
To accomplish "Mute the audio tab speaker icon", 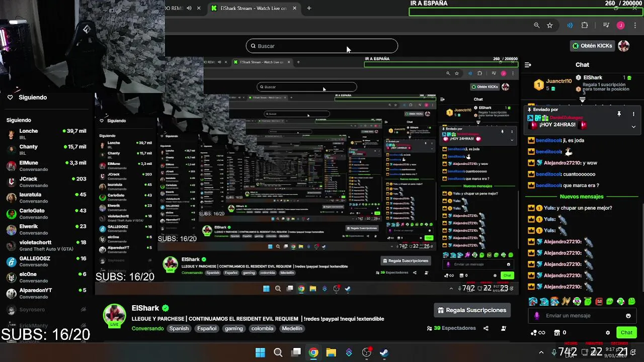I will click(189, 8).
